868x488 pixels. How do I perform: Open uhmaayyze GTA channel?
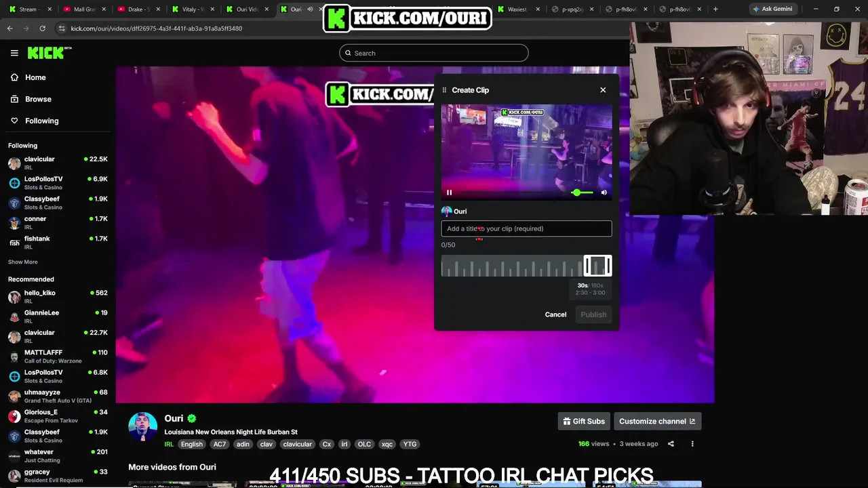(x=58, y=396)
